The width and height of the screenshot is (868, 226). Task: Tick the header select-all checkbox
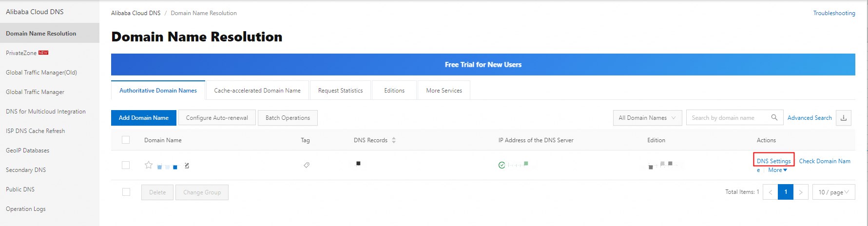(x=126, y=140)
